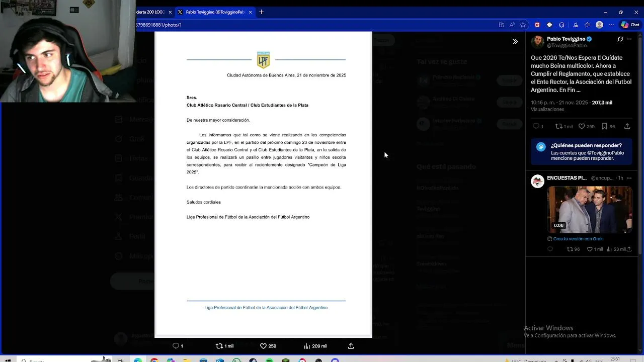Image resolution: width=644 pixels, height=362 pixels.
Task: Like 259 heart under the enlarged photo
Action: (268, 346)
